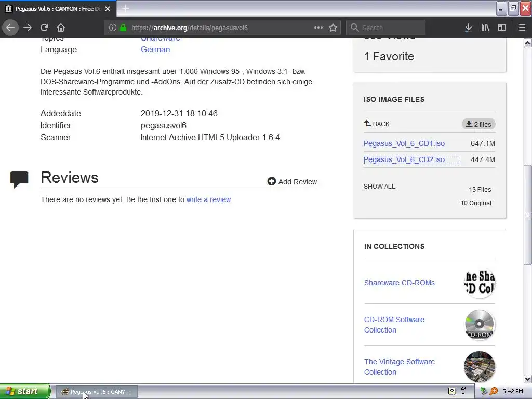The width and height of the screenshot is (532, 399).
Task: Open page actions three-dot menu
Action: point(318,28)
